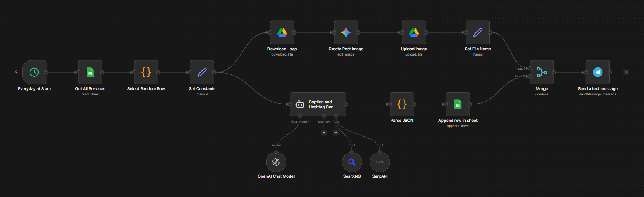This screenshot has width=644, height=197.
Task: Click the Create Post Image Gemini node
Action: point(346,32)
